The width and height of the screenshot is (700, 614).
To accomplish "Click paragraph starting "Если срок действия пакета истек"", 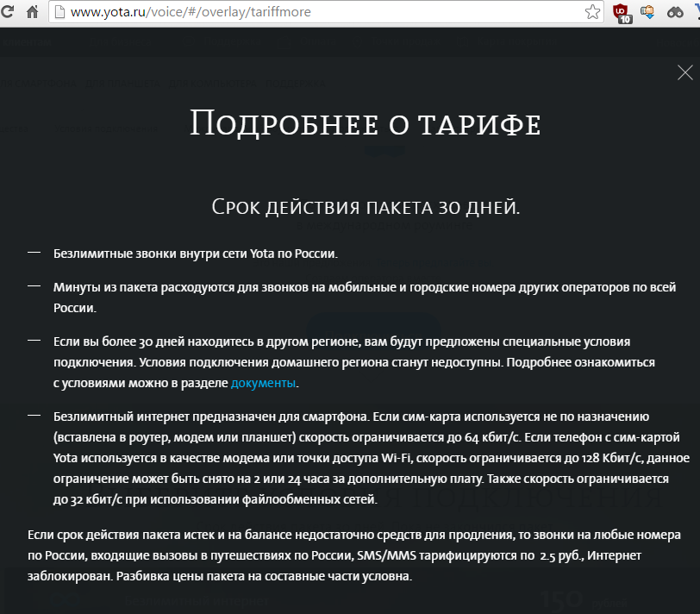I will tap(354, 555).
